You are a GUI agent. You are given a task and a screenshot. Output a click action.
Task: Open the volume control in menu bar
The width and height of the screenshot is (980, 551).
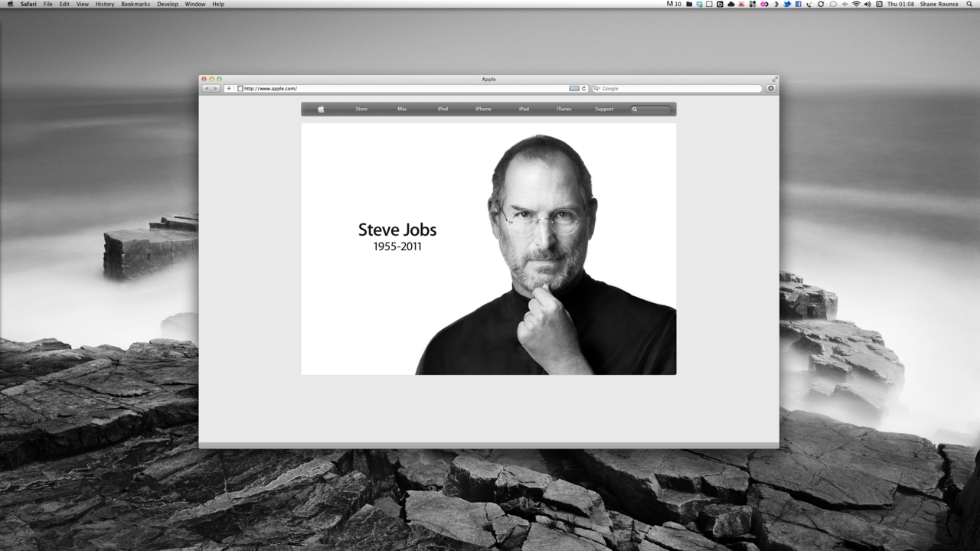coord(867,4)
